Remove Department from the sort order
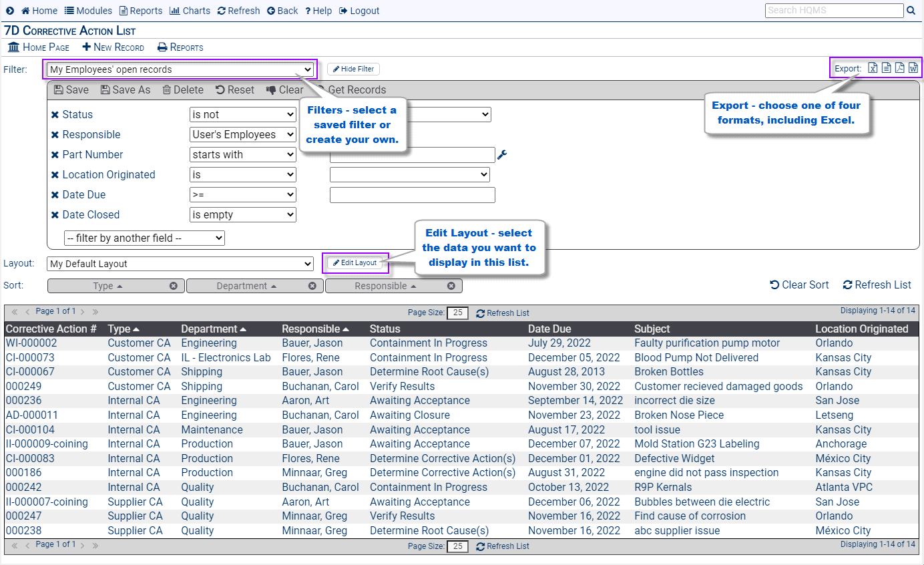Screen dimensions: 924x565 [x=312, y=285]
